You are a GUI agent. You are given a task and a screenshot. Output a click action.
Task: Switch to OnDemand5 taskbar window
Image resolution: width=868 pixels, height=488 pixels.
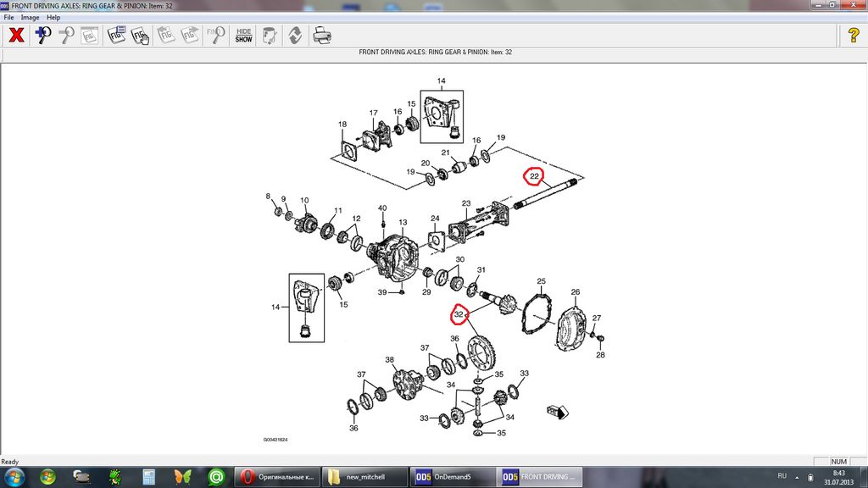click(451, 476)
